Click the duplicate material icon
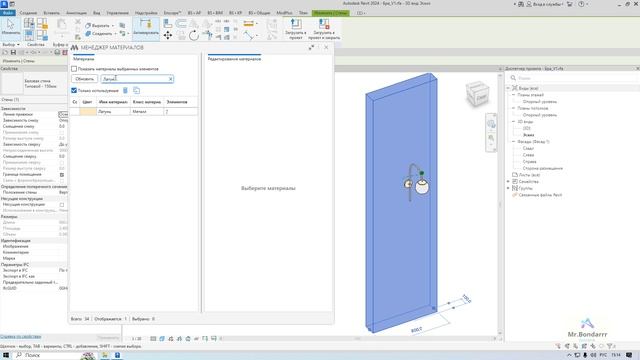Image resolution: width=640 pixels, height=360 pixels. [136, 90]
